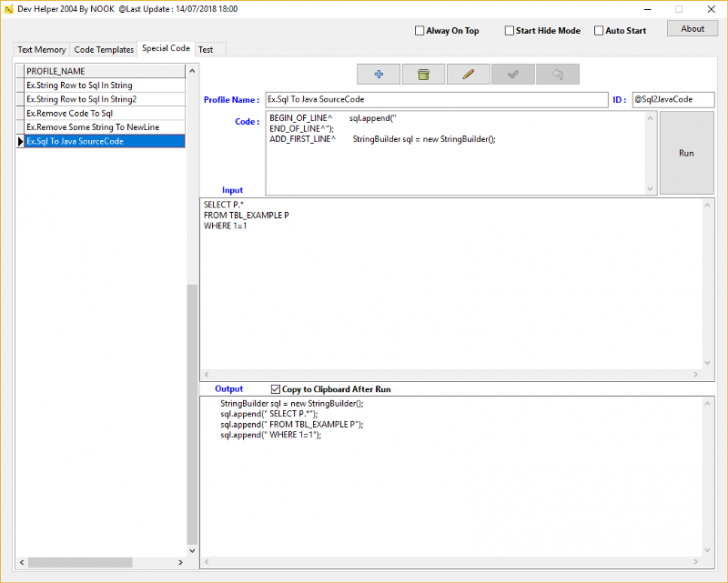This screenshot has width=728, height=583.
Task: Click profile list horizontal scroll left arrow
Action: (x=22, y=562)
